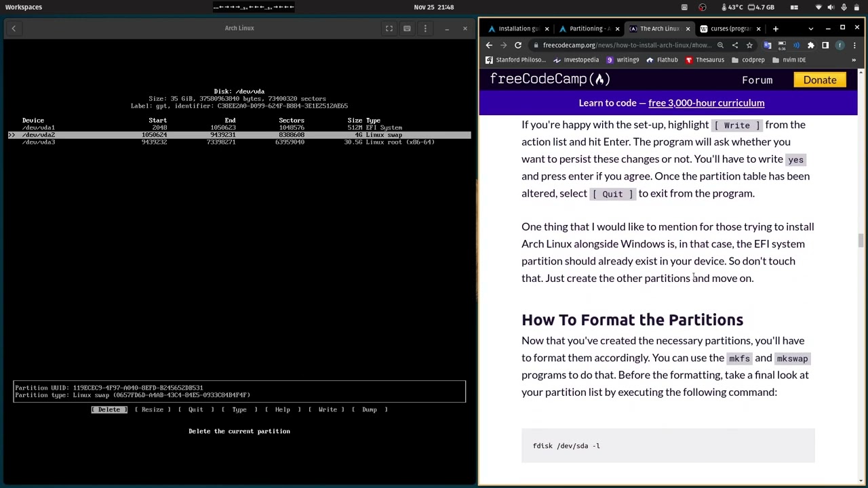Open the keyboard shortcut sender in VM window
This screenshot has height=488, width=868.
pyautogui.click(x=407, y=28)
